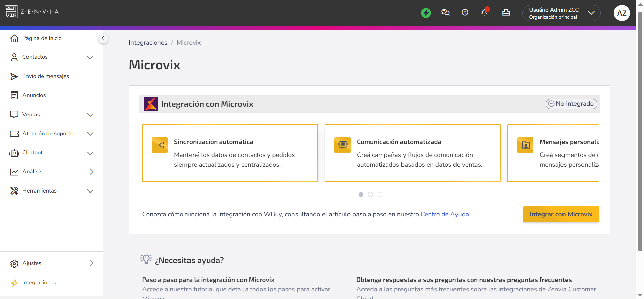
Task: Click the Integraciones lightning icon in sidebar
Action: 14,283
